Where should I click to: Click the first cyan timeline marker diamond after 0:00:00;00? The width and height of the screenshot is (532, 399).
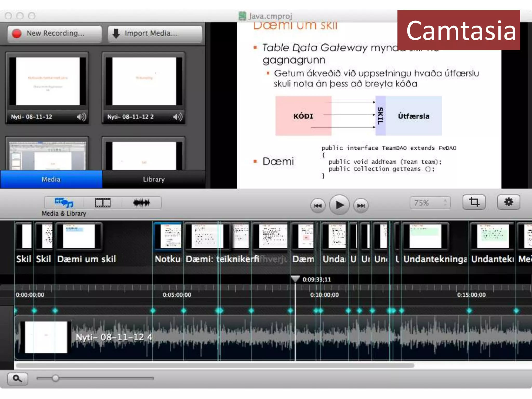point(34,311)
